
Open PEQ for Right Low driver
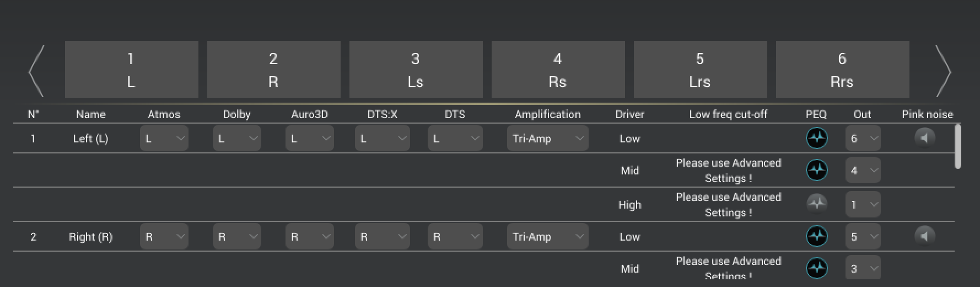(816, 236)
